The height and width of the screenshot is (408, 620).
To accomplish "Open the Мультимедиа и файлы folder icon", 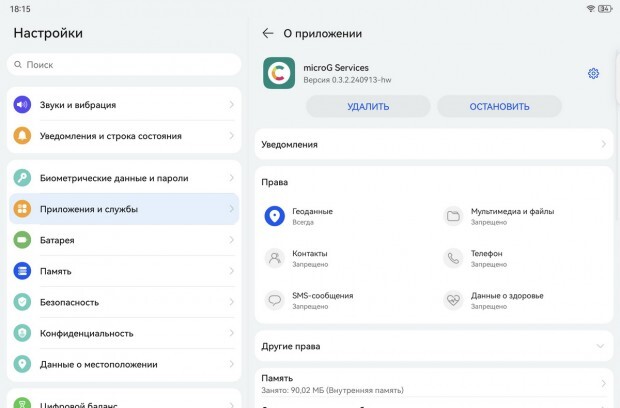I will [453, 216].
